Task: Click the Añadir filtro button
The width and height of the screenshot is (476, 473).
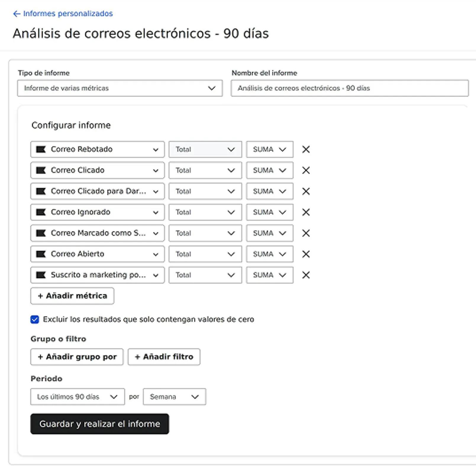Action: click(164, 357)
